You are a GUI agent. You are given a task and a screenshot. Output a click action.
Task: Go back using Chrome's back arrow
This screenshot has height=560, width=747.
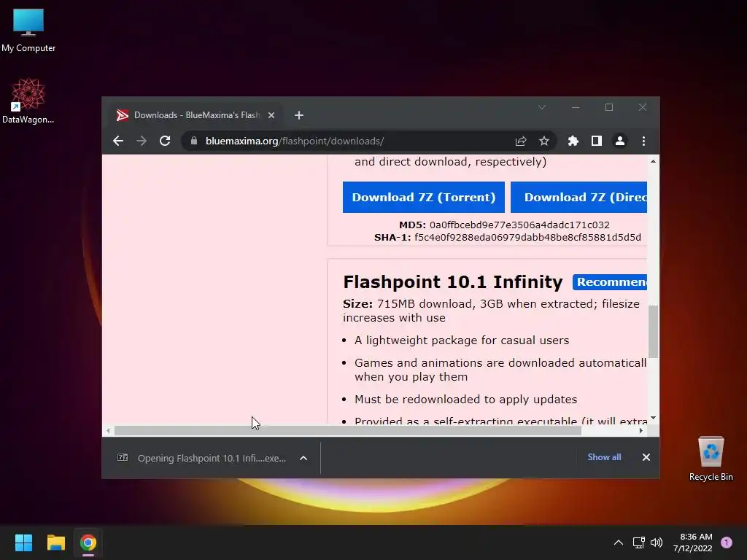pyautogui.click(x=118, y=141)
